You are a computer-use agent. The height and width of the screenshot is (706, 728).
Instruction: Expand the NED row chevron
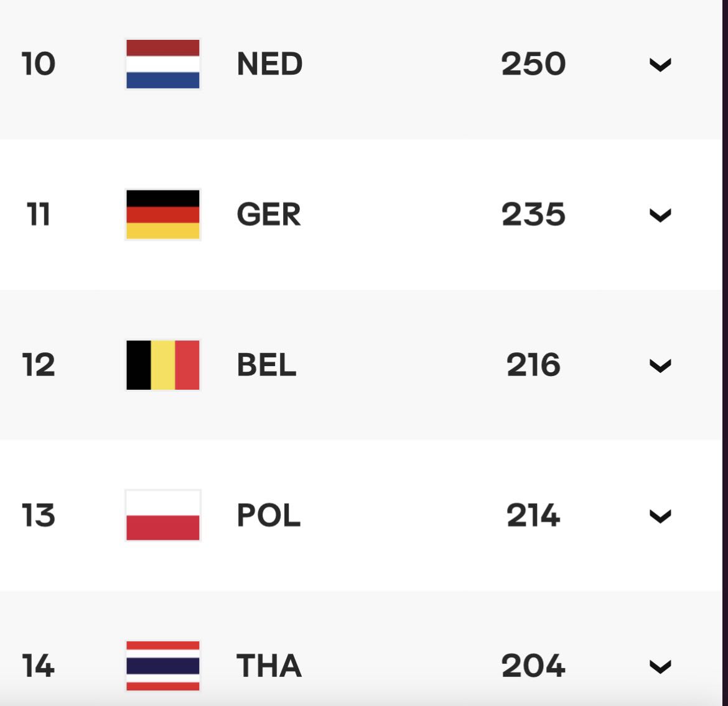pos(660,65)
